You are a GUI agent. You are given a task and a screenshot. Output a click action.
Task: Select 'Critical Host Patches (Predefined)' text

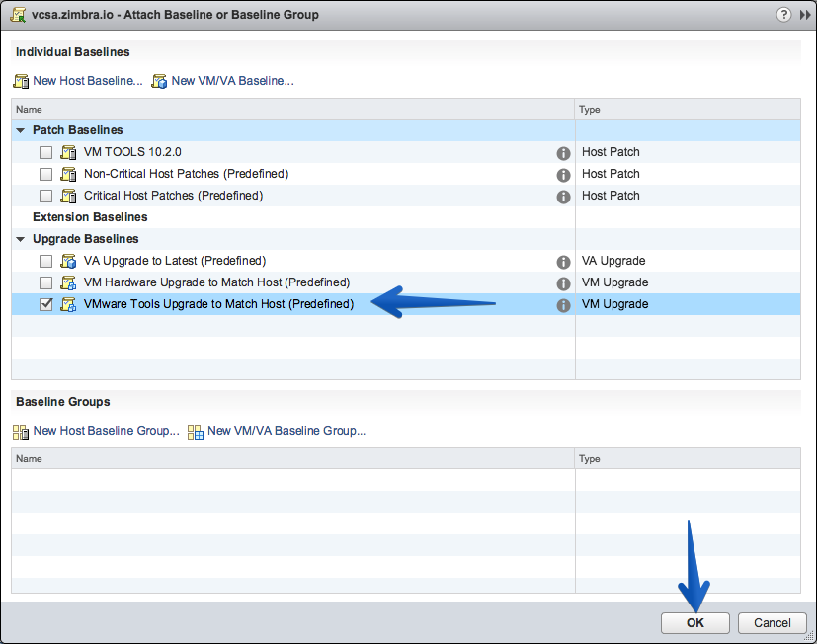point(174,196)
